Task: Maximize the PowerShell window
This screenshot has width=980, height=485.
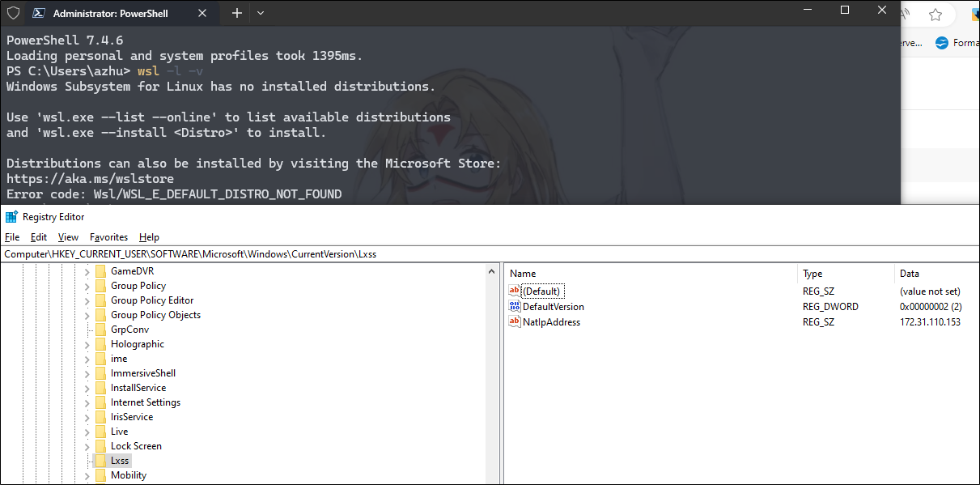Action: click(845, 10)
